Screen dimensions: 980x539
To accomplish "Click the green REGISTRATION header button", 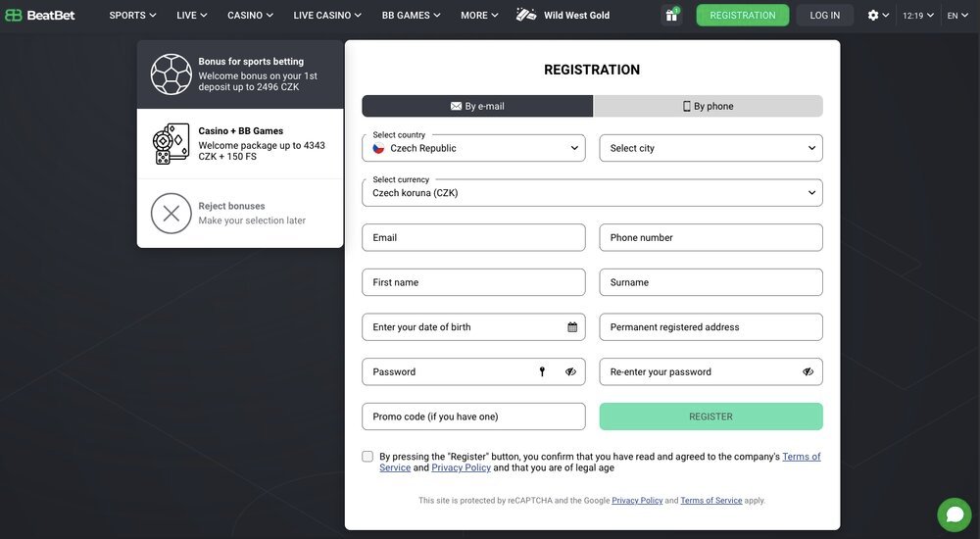I will point(743,15).
